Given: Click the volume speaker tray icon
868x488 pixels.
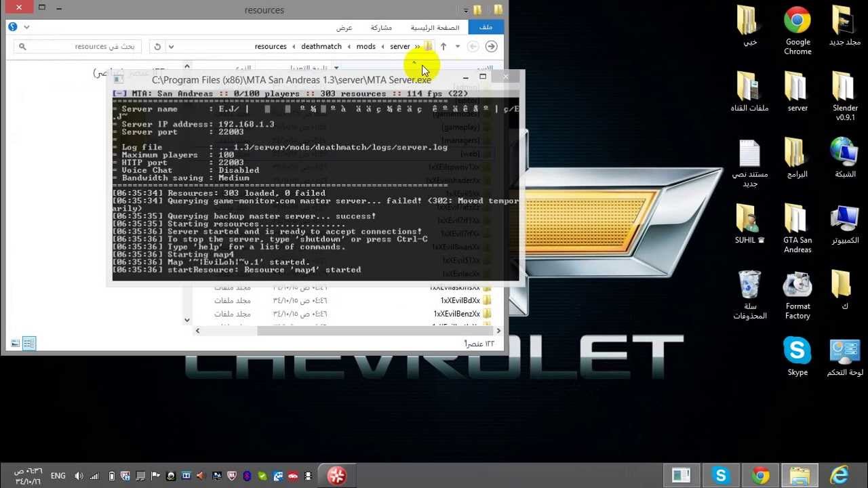Looking at the screenshot, I should [x=79, y=476].
